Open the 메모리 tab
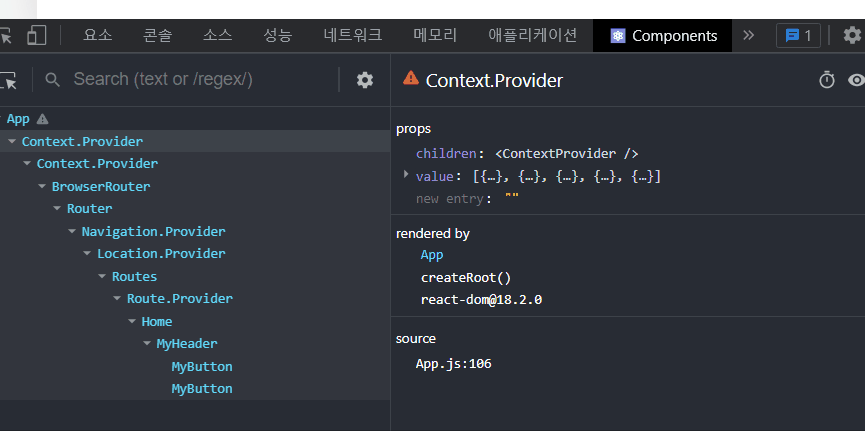This screenshot has width=865, height=431. (x=435, y=36)
